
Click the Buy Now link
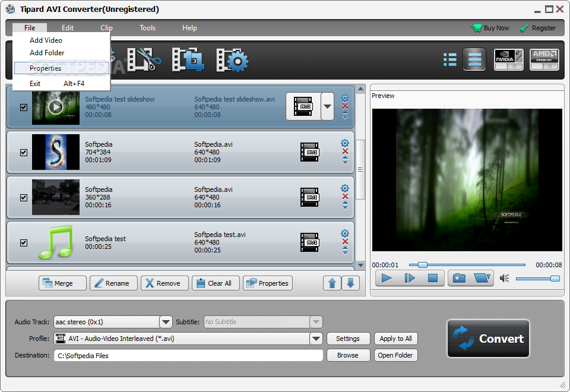(490, 28)
